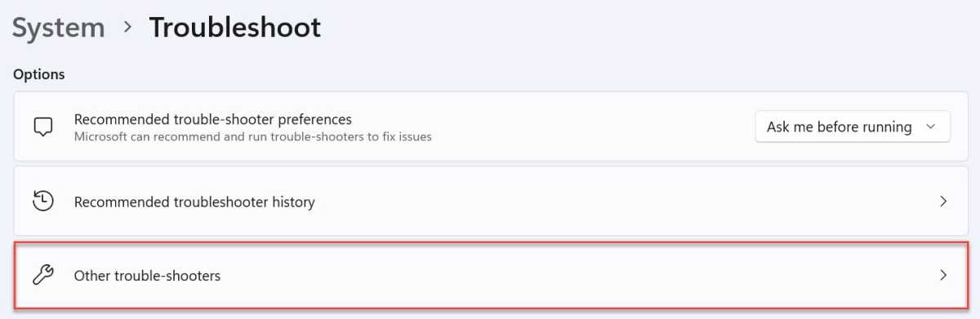Click empty middle of troubleshooter history row
The width and height of the screenshot is (980, 319).
(x=621, y=201)
